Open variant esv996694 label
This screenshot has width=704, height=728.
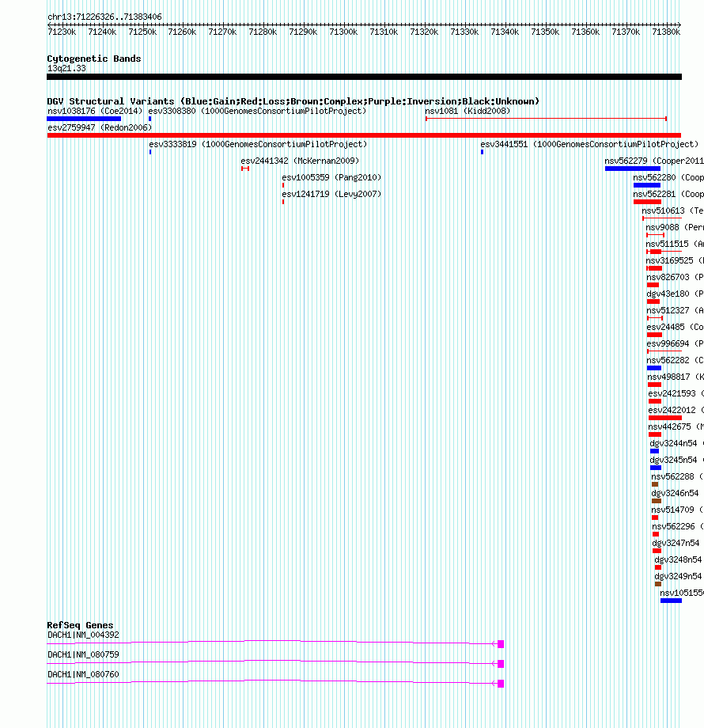pyautogui.click(x=676, y=344)
